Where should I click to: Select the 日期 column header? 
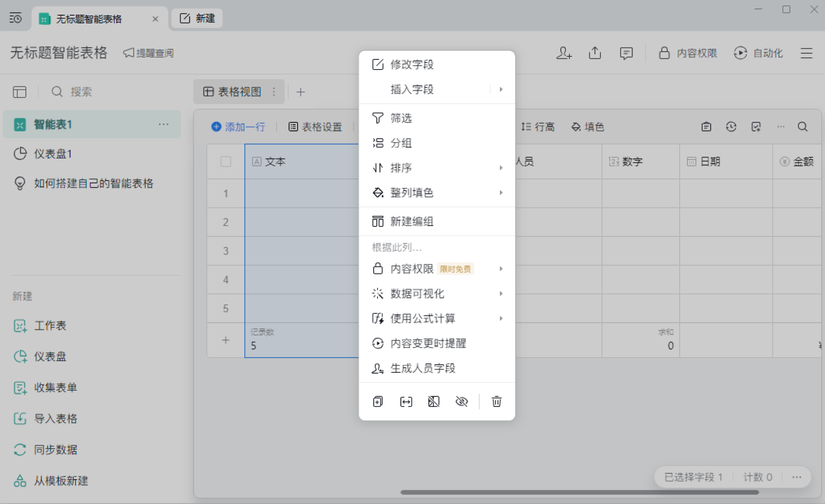pos(726,162)
